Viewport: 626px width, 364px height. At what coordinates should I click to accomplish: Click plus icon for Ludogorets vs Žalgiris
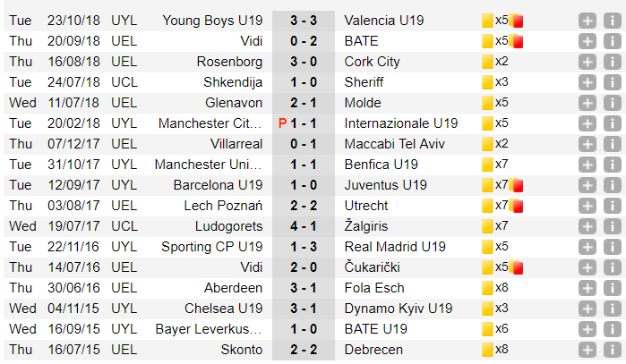pyautogui.click(x=587, y=226)
